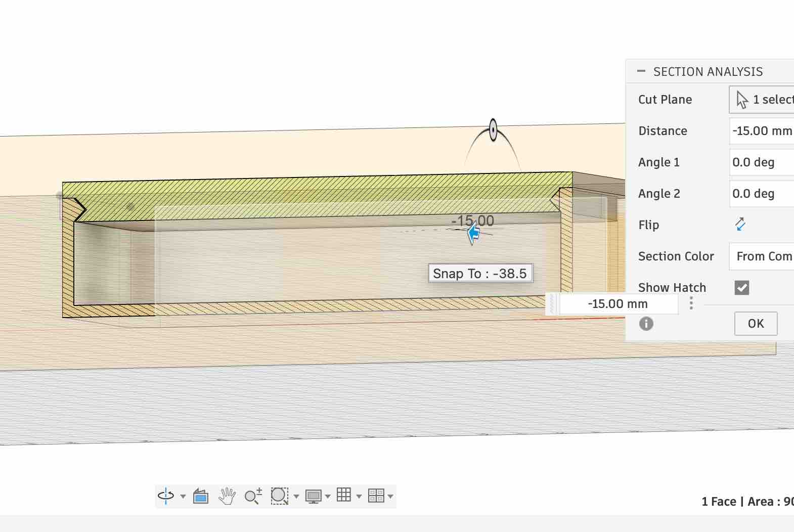
Task: Select the Orbit navigation tool
Action: 166,496
